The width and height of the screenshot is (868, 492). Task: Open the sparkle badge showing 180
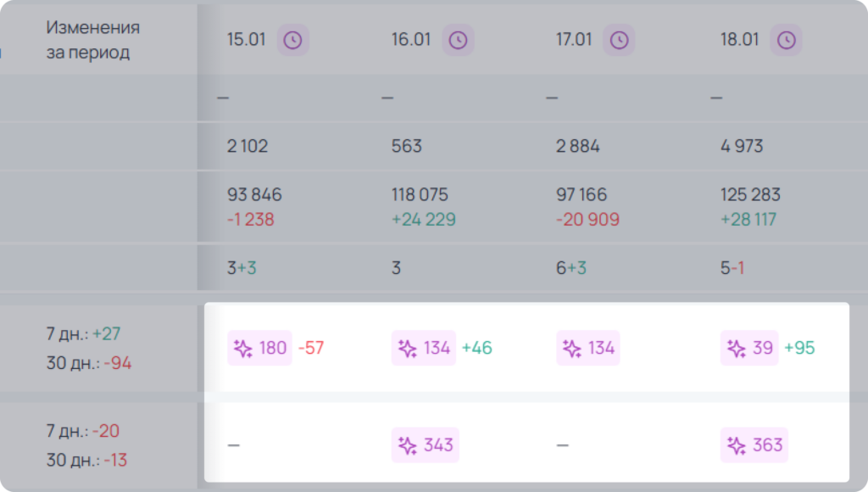pos(259,348)
